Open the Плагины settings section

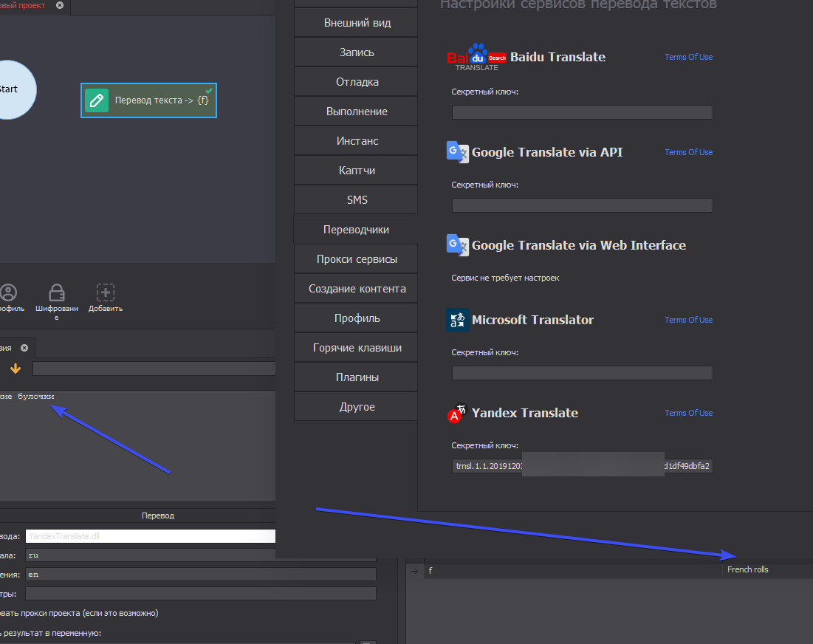point(356,377)
